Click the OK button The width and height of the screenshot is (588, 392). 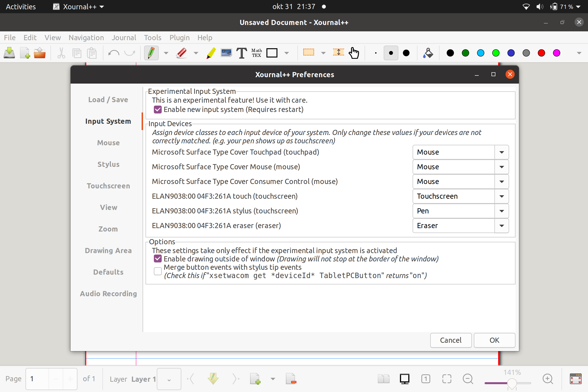point(494,340)
